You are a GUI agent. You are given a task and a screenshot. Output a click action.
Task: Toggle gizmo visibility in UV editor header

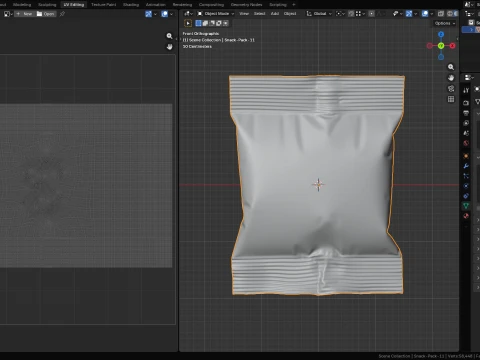click(x=148, y=14)
